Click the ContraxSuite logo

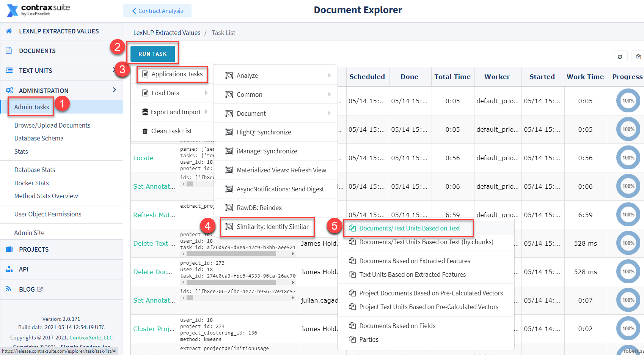coord(38,10)
